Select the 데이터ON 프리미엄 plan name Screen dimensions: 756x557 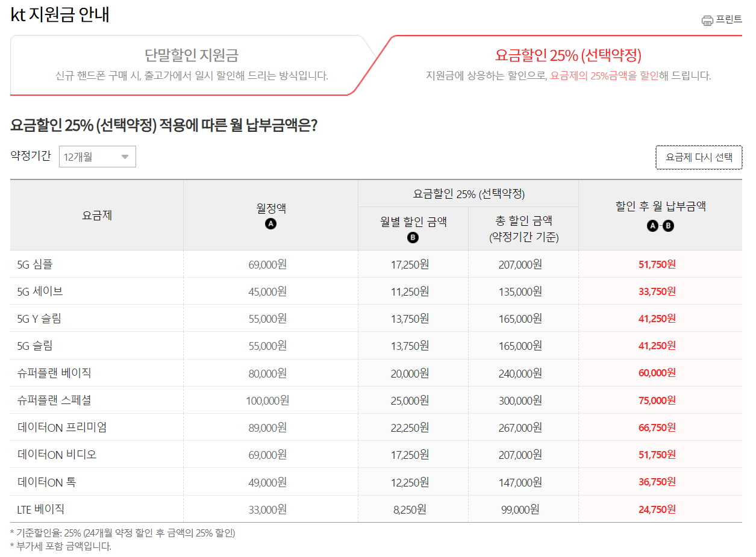62,428
